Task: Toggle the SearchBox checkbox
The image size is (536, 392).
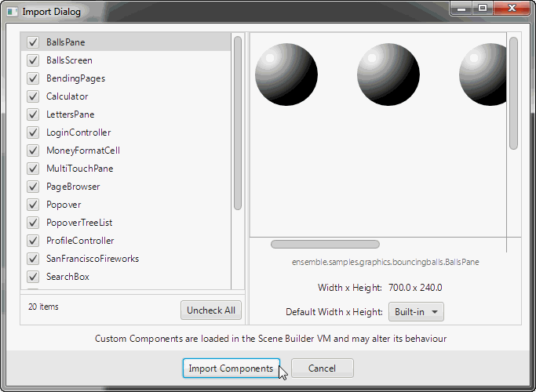Action: [33, 277]
